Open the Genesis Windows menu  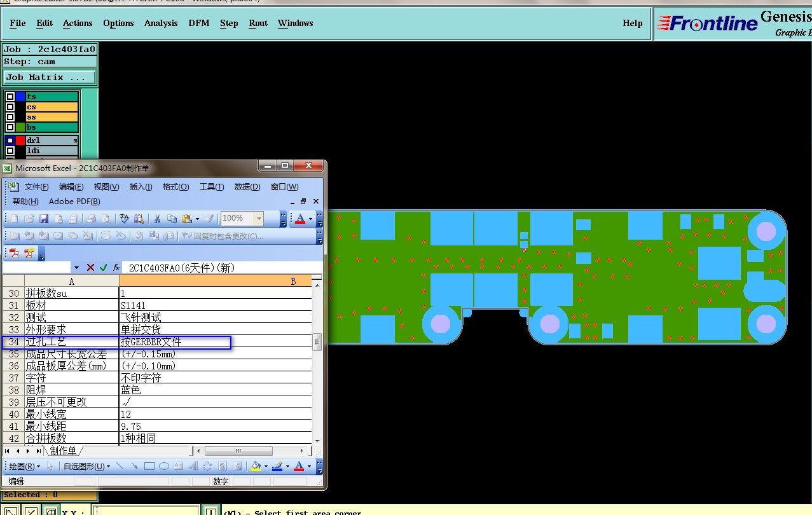(x=295, y=23)
